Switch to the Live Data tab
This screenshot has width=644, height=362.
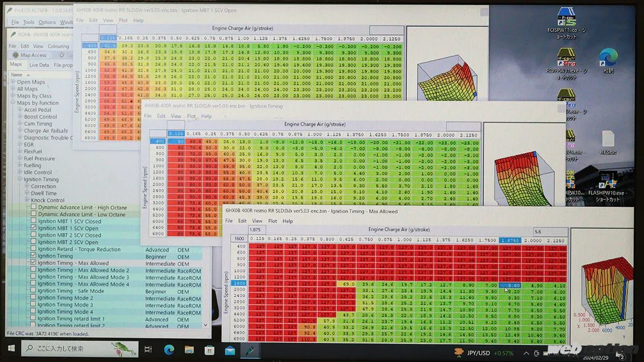point(39,65)
